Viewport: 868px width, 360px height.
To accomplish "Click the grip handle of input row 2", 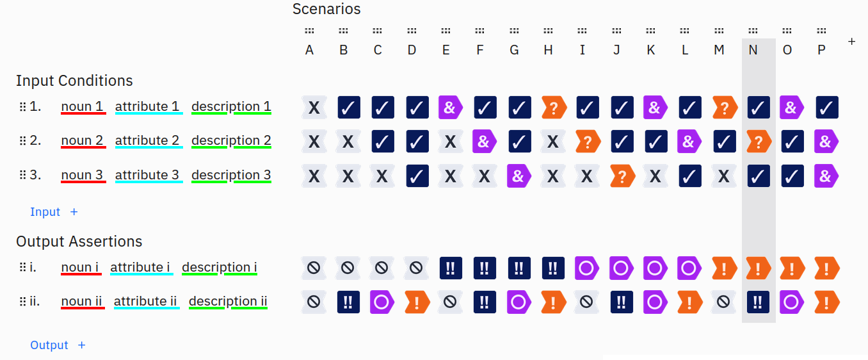I will pyautogui.click(x=23, y=141).
